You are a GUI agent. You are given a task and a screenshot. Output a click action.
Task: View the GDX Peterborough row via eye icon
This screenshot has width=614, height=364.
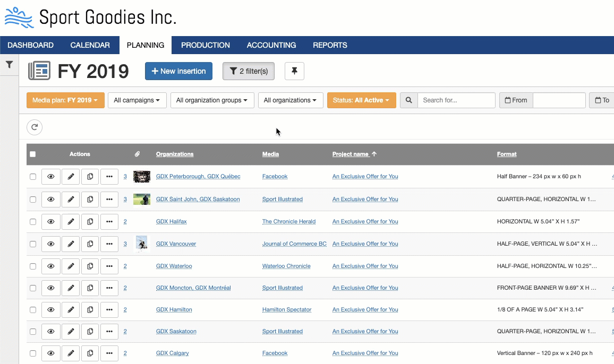click(51, 177)
